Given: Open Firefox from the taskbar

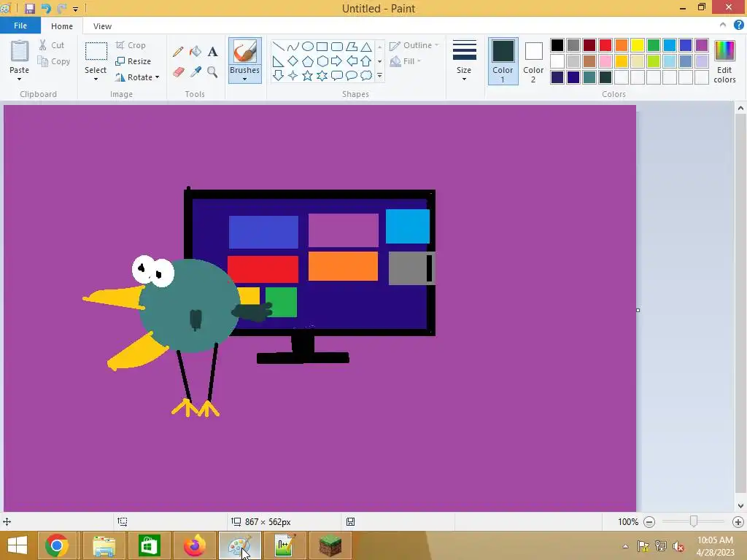Looking at the screenshot, I should pyautogui.click(x=194, y=545).
